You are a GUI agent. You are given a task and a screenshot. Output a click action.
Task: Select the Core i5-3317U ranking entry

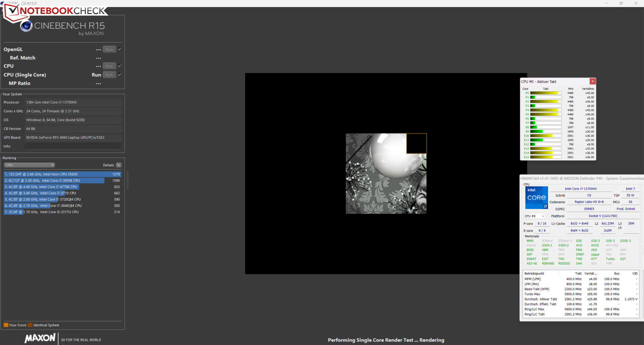[62, 212]
